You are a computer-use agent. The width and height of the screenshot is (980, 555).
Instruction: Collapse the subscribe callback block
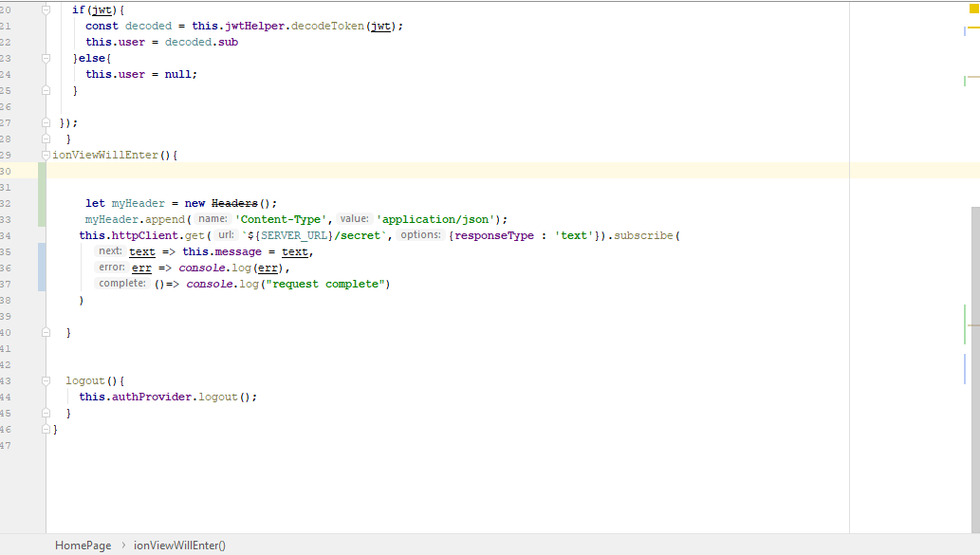click(x=46, y=235)
